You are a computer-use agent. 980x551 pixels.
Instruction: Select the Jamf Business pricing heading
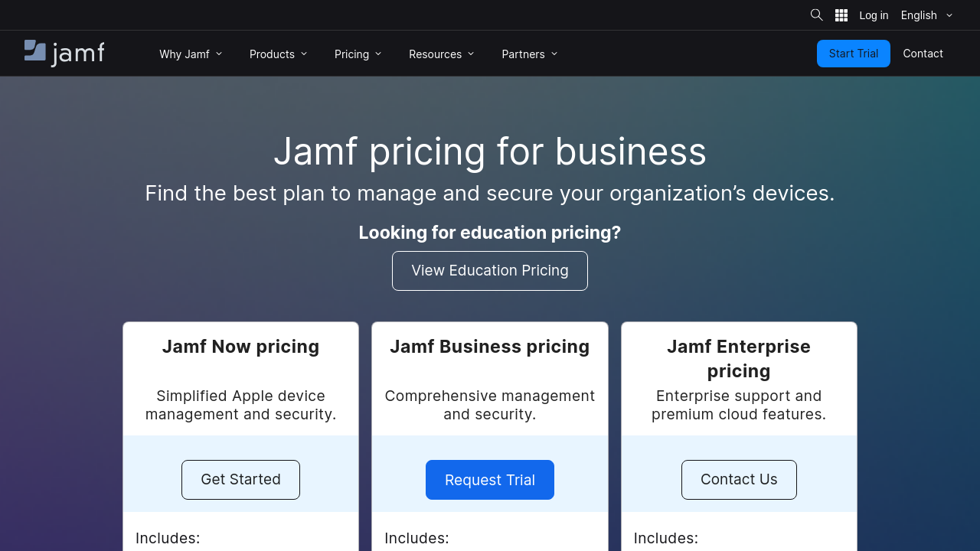pyautogui.click(x=490, y=347)
